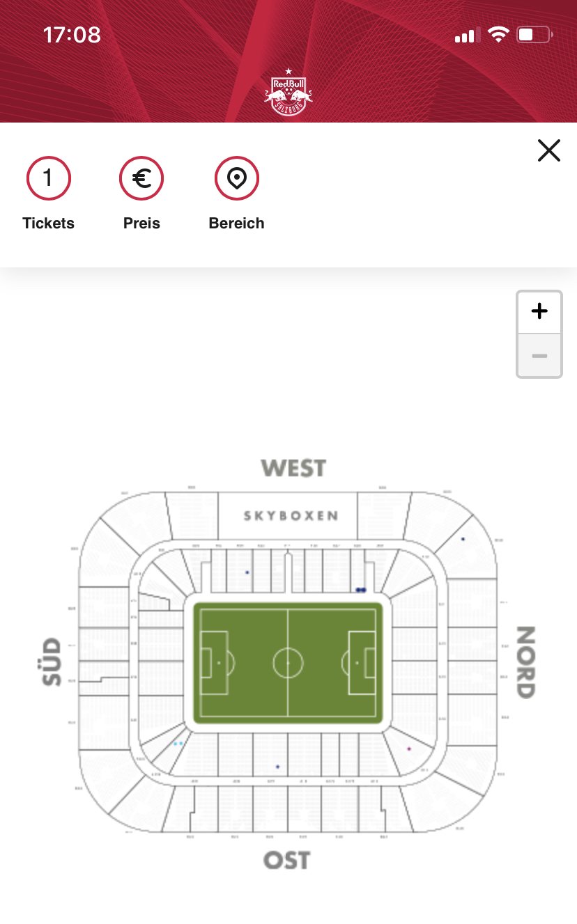Zoom in on the stadium map

pyautogui.click(x=539, y=311)
